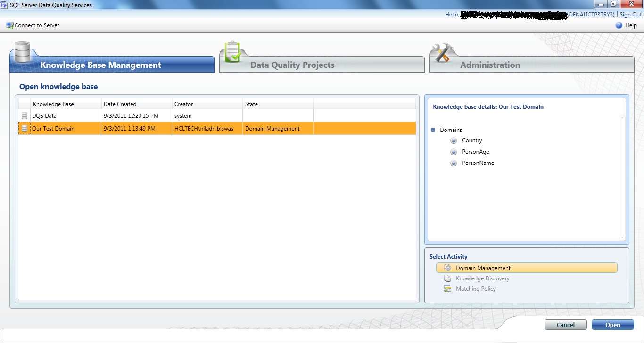Select the DQS Data knowledge base name

pyautogui.click(x=44, y=116)
